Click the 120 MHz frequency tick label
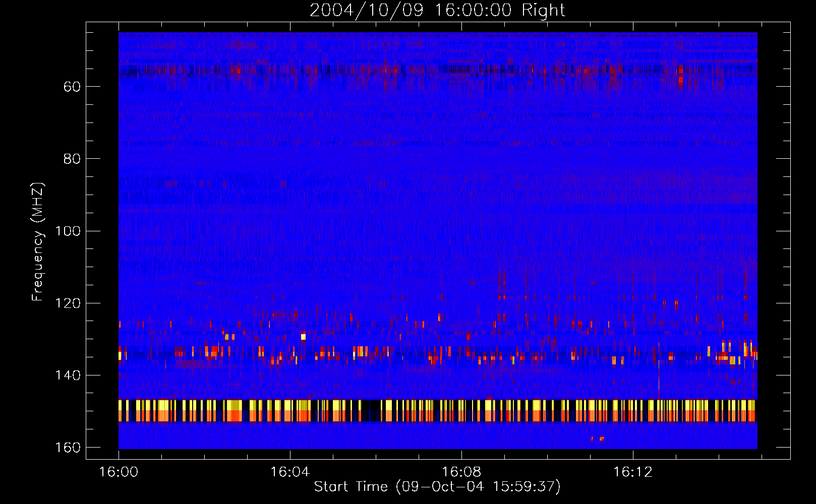Screen dimensions: 816x504 [x=68, y=303]
